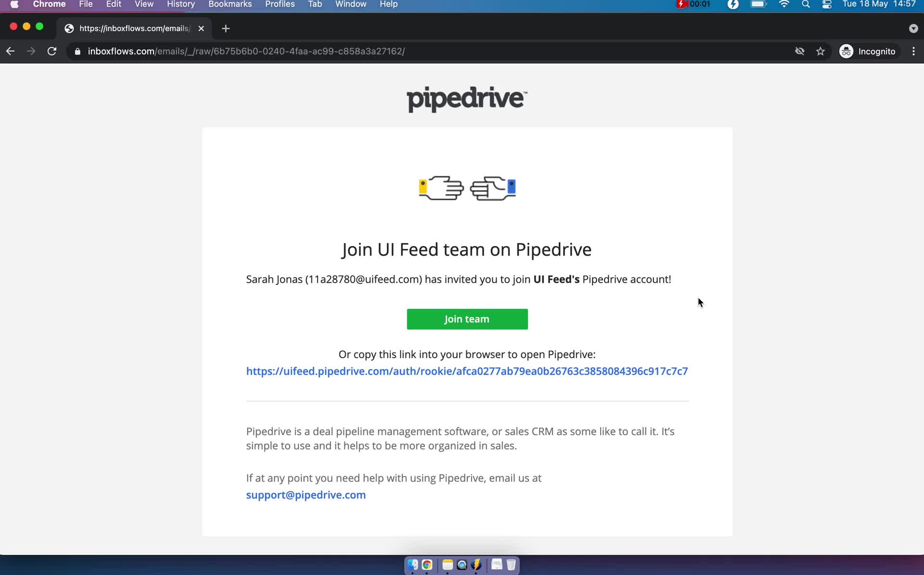Image resolution: width=924 pixels, height=575 pixels.
Task: Click the date and time display
Action: coord(879,4)
